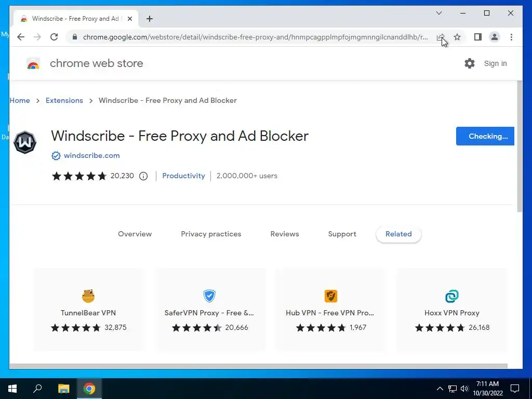Image resolution: width=532 pixels, height=399 pixels.
Task: Click the padlock site info icon
Action: click(75, 37)
